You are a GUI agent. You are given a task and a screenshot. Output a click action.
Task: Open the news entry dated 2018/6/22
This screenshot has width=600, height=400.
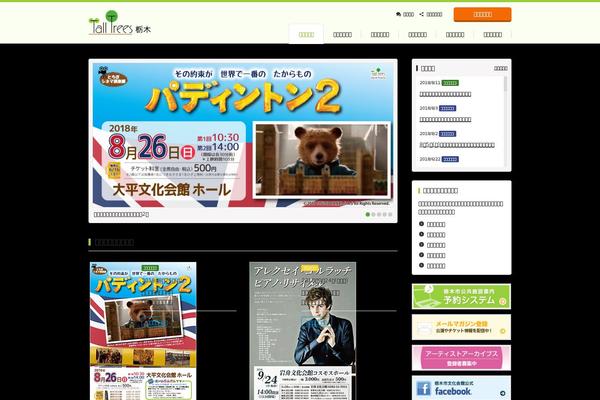pos(439,159)
